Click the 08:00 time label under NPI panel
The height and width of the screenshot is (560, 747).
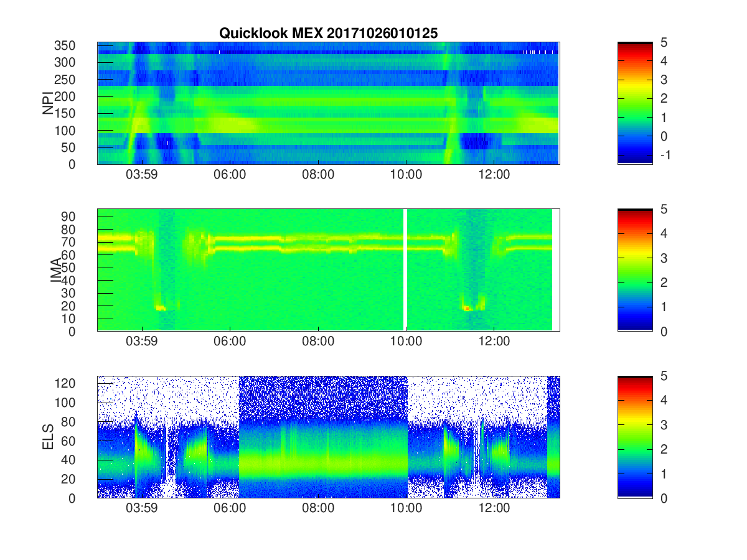click(318, 175)
